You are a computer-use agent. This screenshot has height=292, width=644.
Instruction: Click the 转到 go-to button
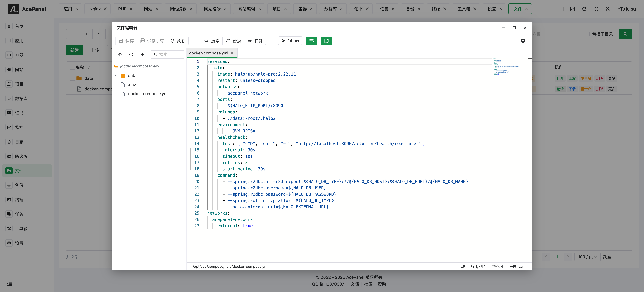click(255, 41)
